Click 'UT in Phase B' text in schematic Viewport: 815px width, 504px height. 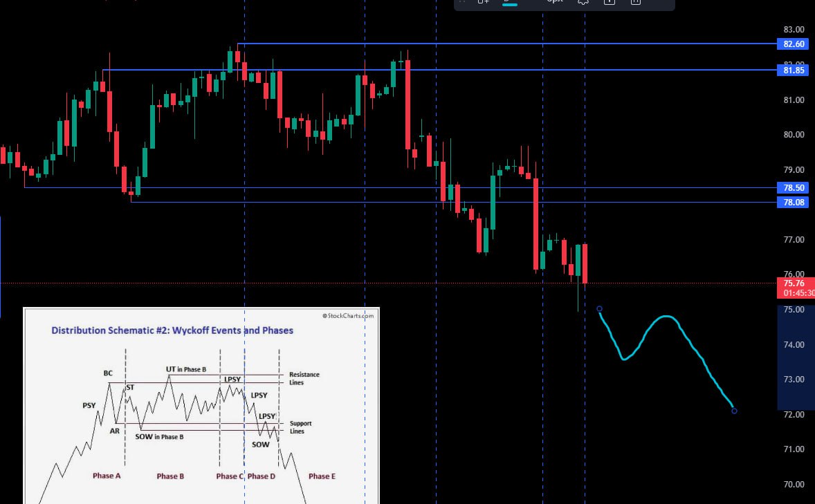186,369
